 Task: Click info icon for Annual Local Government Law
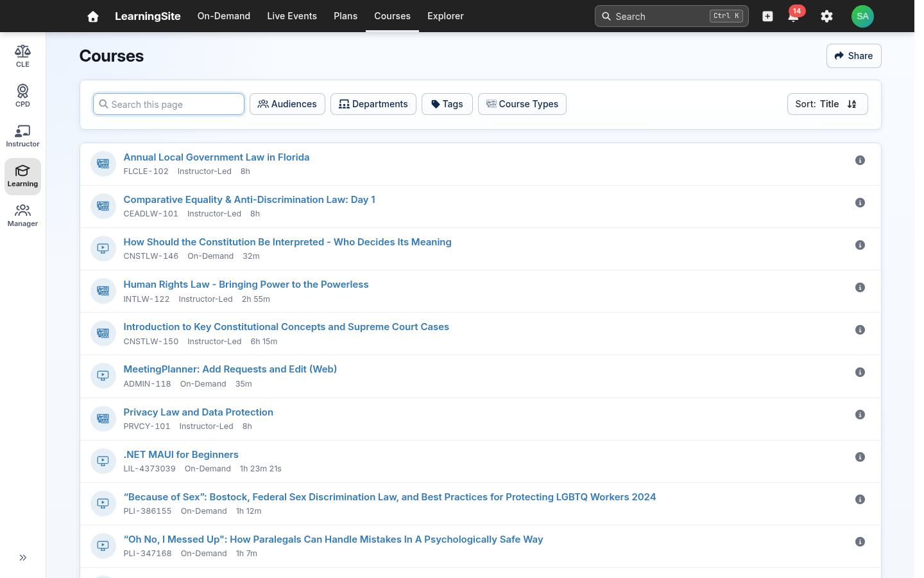pos(860,160)
